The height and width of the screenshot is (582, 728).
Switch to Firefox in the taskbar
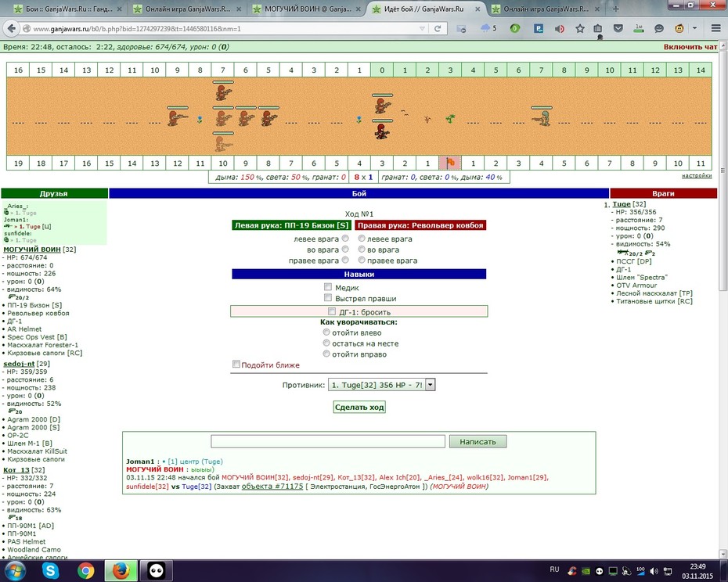pyautogui.click(x=121, y=570)
